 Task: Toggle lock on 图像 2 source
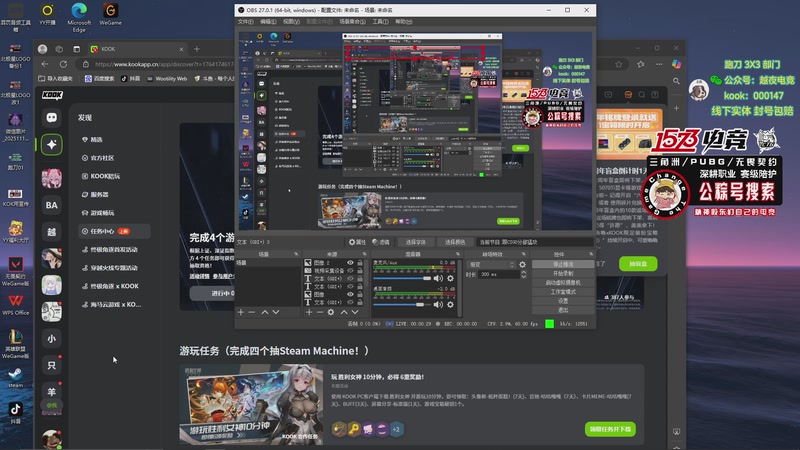[x=360, y=263]
